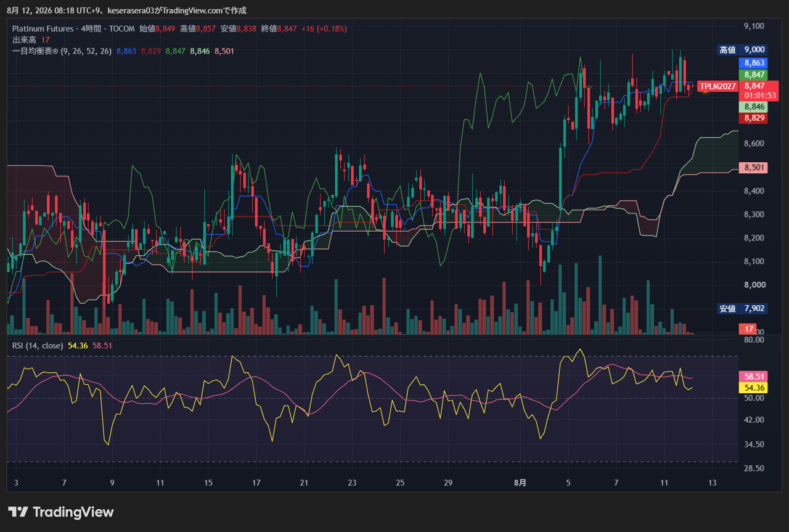Click the 8,100 price scale label

coord(754,261)
